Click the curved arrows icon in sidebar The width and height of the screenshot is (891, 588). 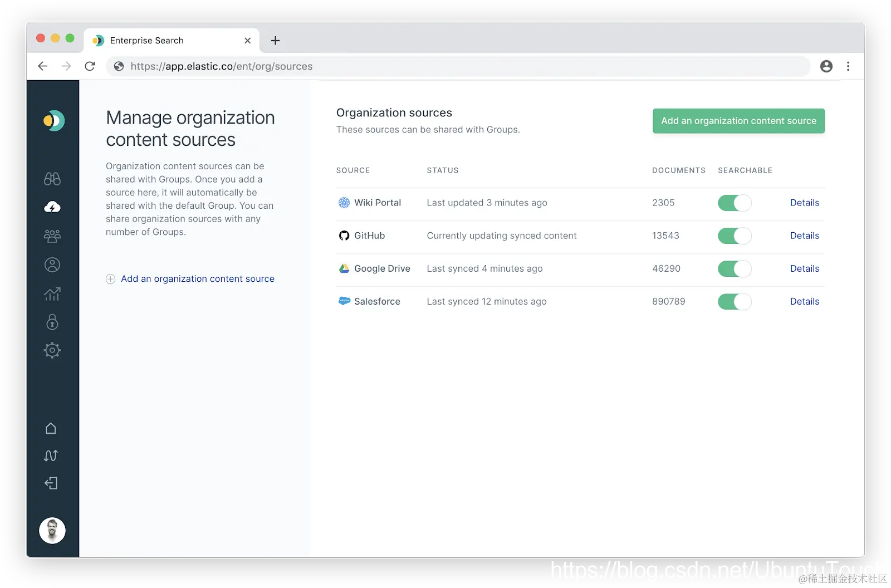pyautogui.click(x=51, y=455)
